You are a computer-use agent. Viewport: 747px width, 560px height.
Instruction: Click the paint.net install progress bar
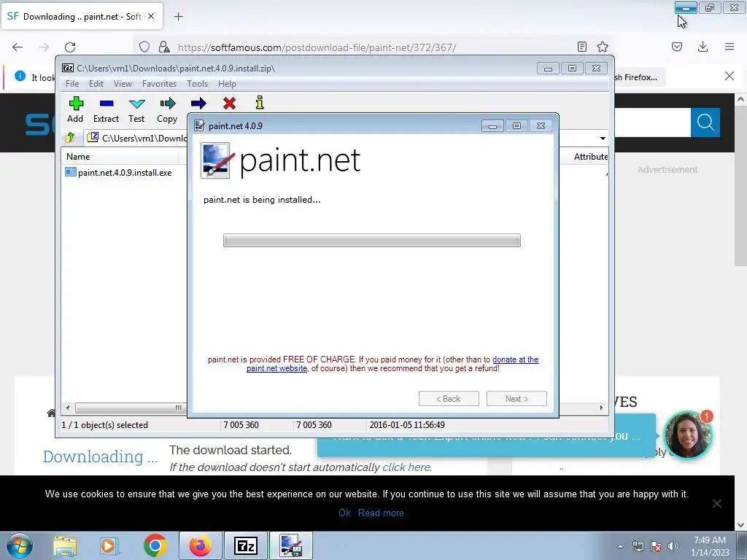pyautogui.click(x=371, y=241)
